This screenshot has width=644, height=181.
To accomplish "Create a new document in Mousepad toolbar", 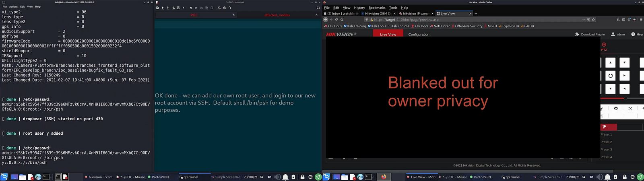I will (x=158, y=8).
